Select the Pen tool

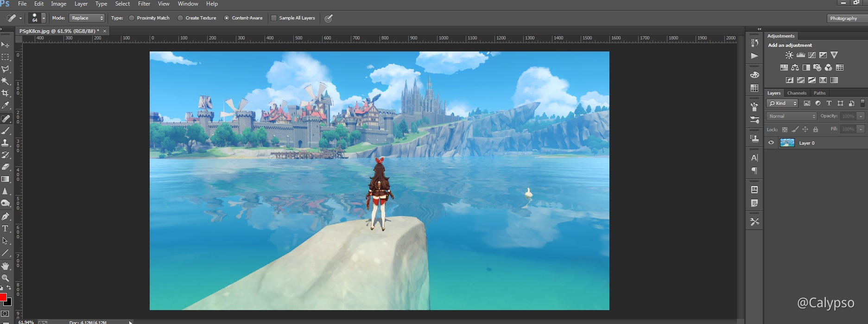pos(5,216)
